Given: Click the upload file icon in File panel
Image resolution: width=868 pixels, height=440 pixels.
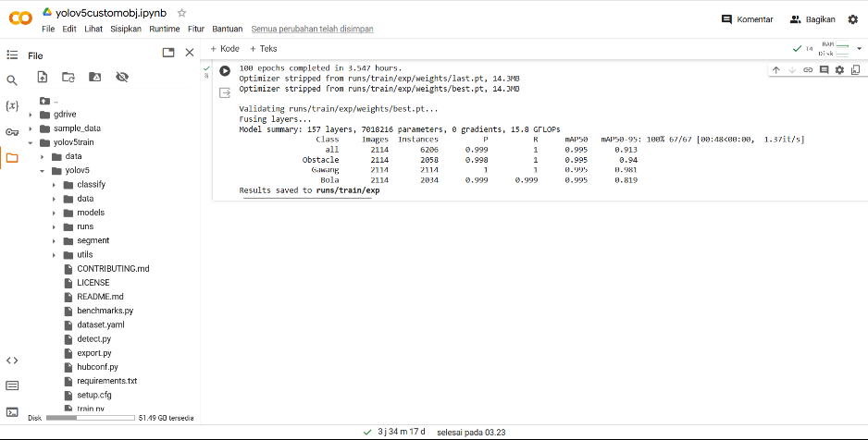Looking at the screenshot, I should [43, 78].
